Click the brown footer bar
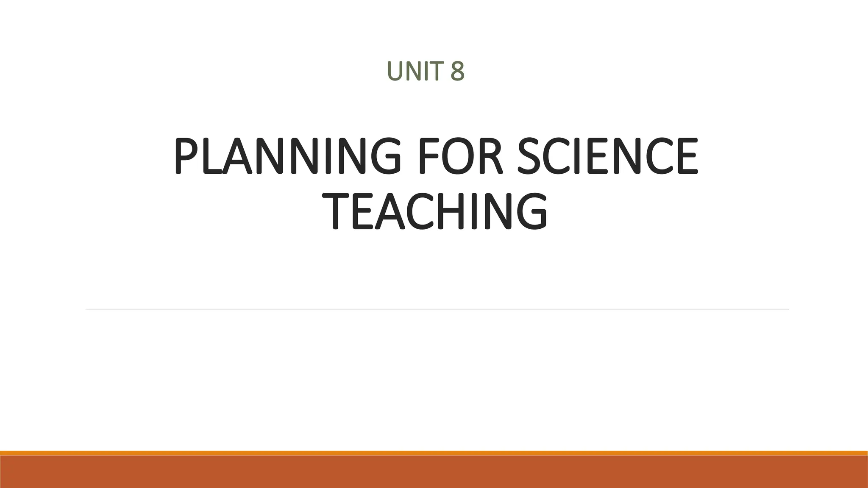868x488 pixels. point(434,471)
